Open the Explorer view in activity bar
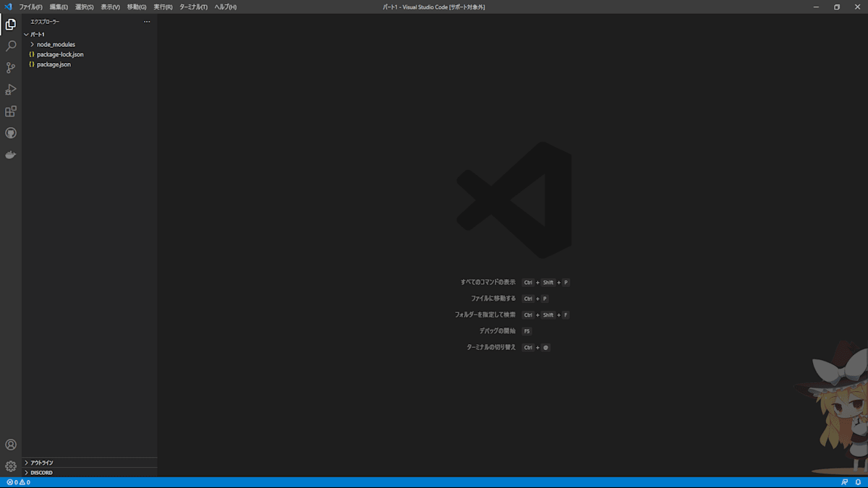 point(11,25)
